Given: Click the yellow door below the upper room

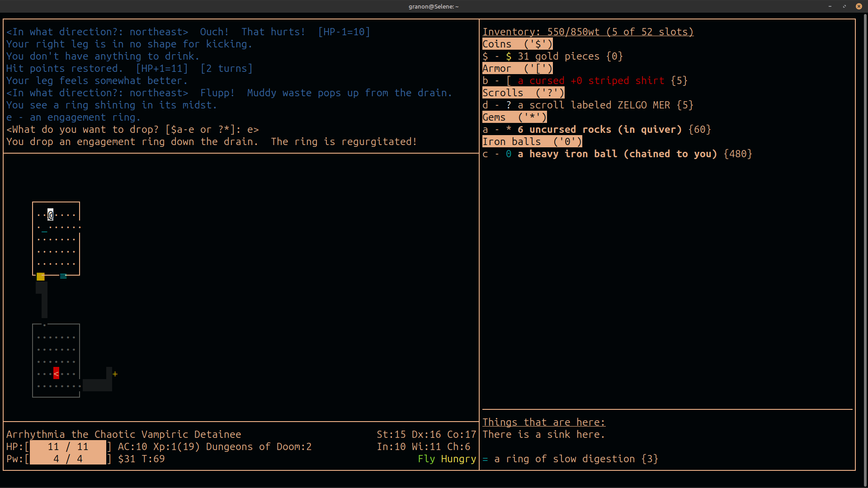Looking at the screenshot, I should point(41,277).
